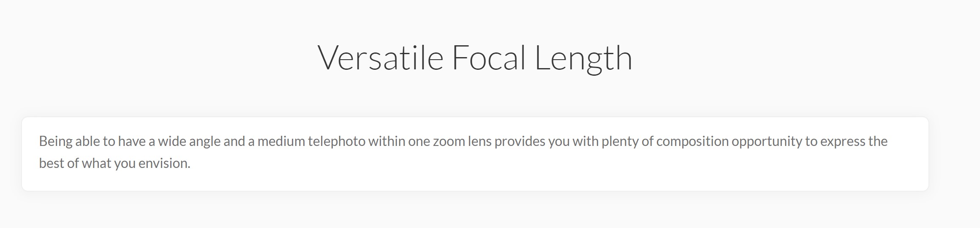Click the words "medium telephoto" in the description
This screenshot has width=980, height=228.
coord(311,141)
